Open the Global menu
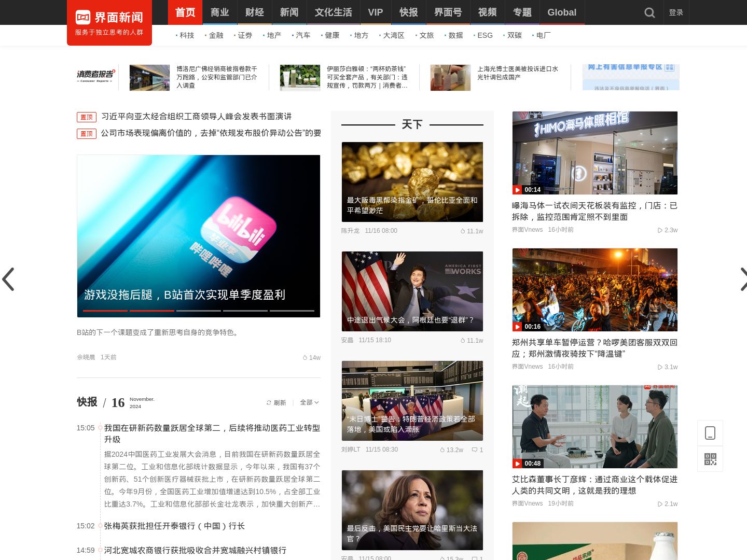 [562, 12]
